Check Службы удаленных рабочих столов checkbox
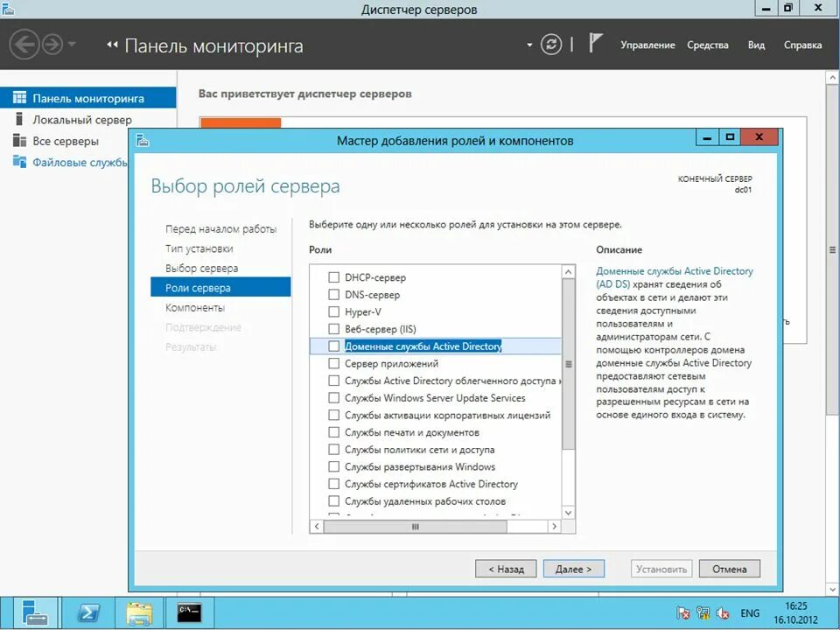The width and height of the screenshot is (840, 630). [x=333, y=500]
